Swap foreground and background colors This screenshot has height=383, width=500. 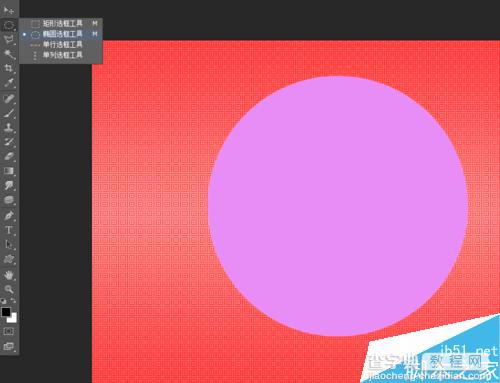13,301
